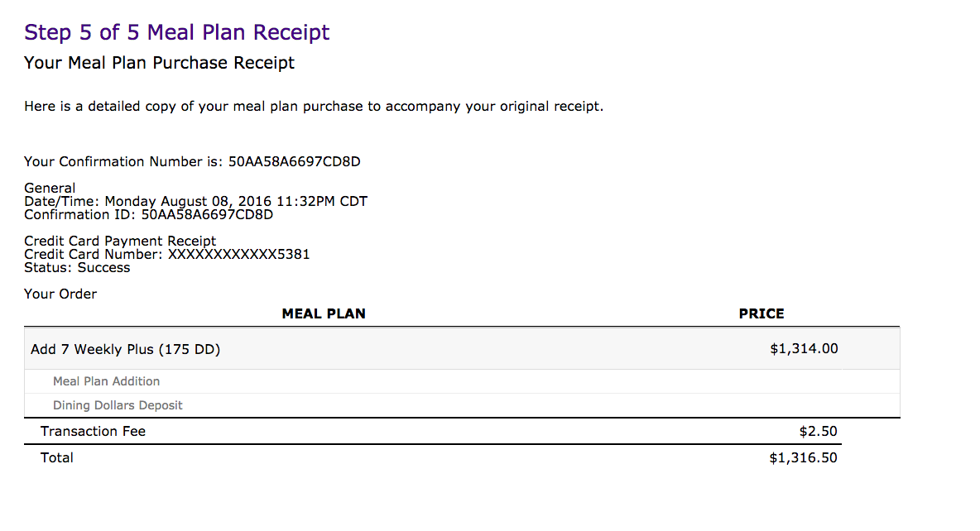Click the Dining Dollars Deposit sub-item
Screen dimensions: 980x531
pyautogui.click(x=118, y=405)
